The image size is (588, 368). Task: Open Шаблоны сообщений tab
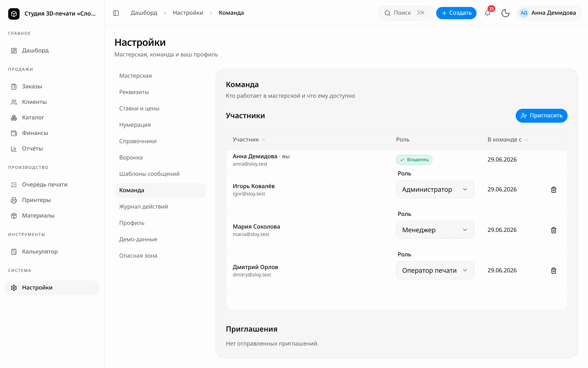(160, 174)
